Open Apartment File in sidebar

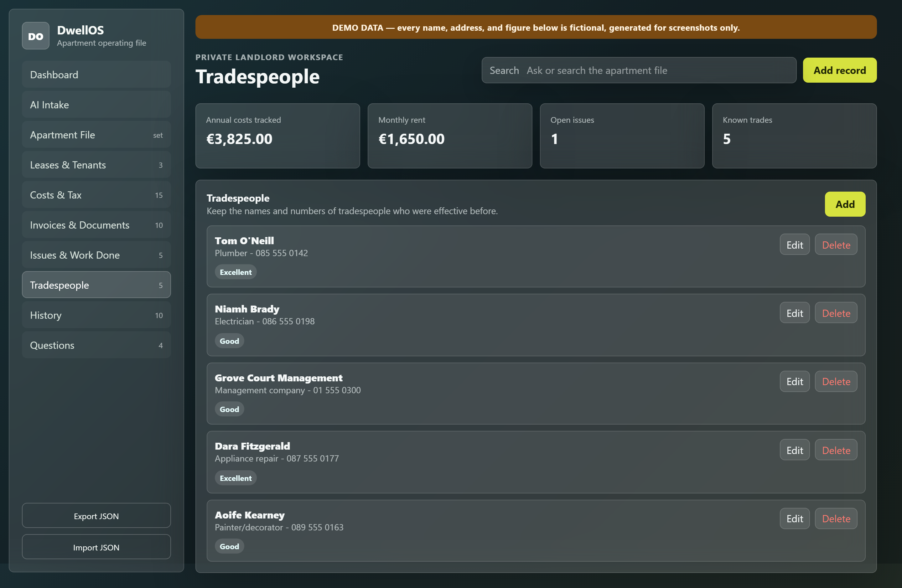tap(96, 135)
